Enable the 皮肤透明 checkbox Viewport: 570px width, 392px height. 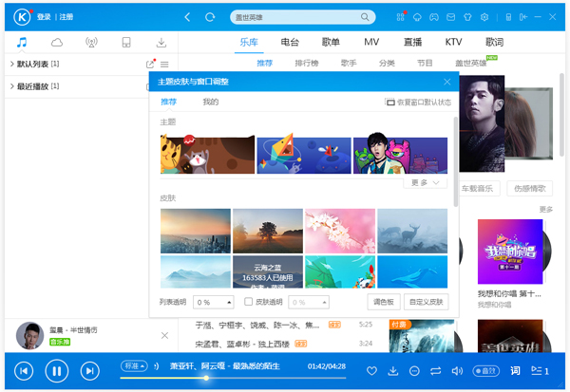pyautogui.click(x=249, y=302)
